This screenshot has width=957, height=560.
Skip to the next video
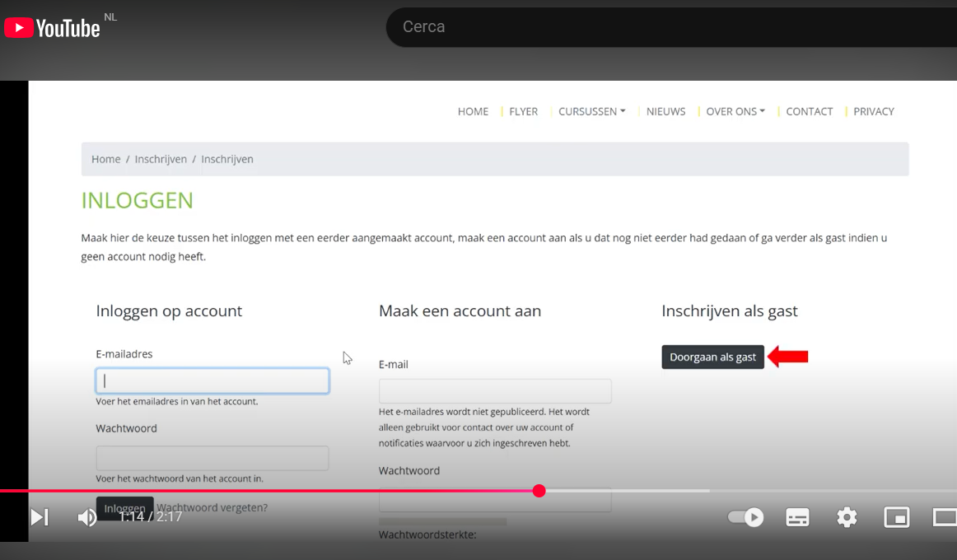tap(39, 517)
